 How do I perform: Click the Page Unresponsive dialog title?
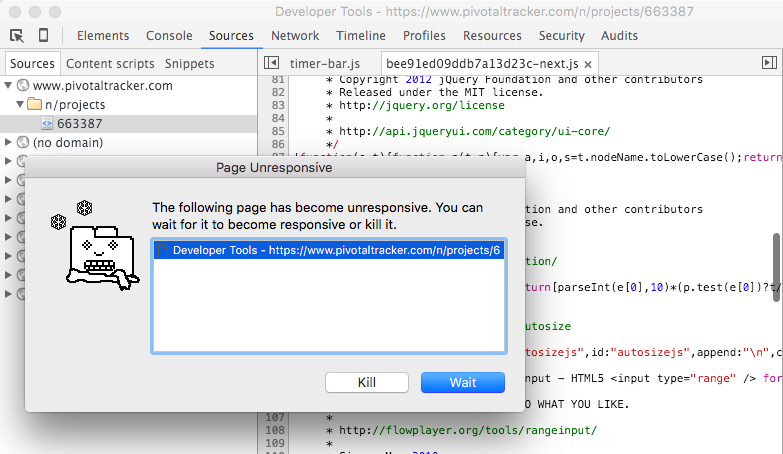274,167
